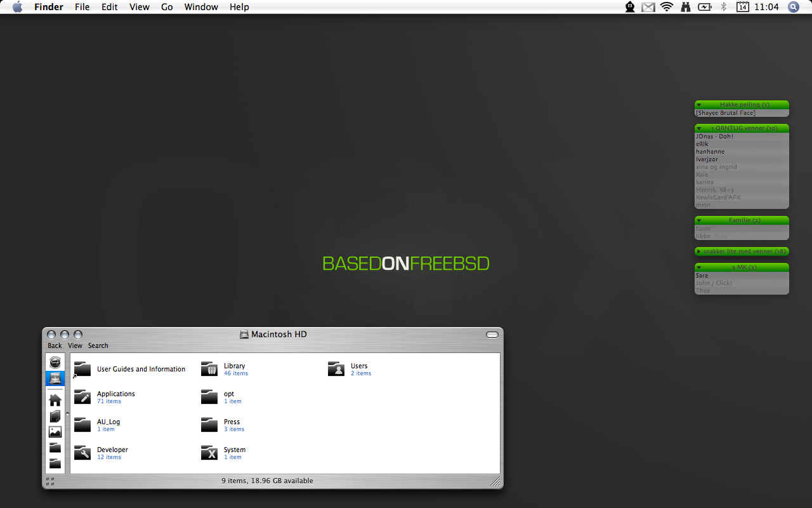Click Search in Finder window toolbar
Screen dimensions: 812x508
tap(98, 345)
